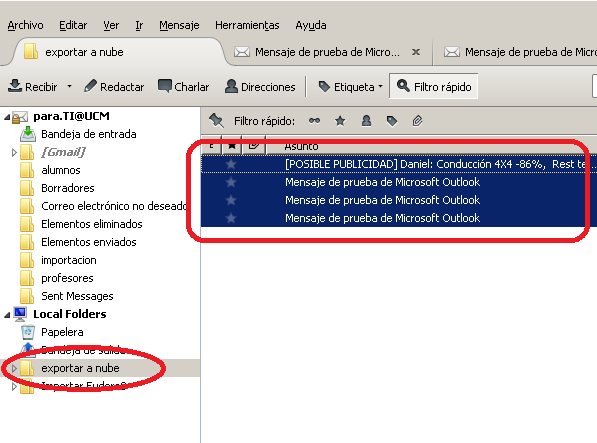
Task: Open the Charlar chat button
Action: pyautogui.click(x=184, y=87)
